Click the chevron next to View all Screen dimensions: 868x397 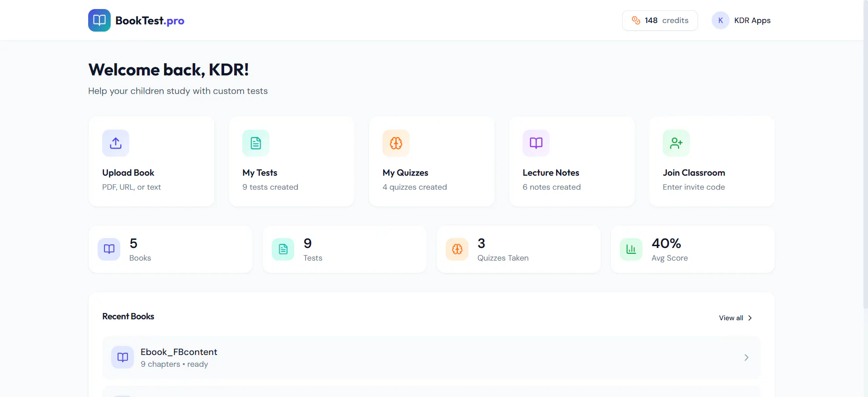point(750,318)
